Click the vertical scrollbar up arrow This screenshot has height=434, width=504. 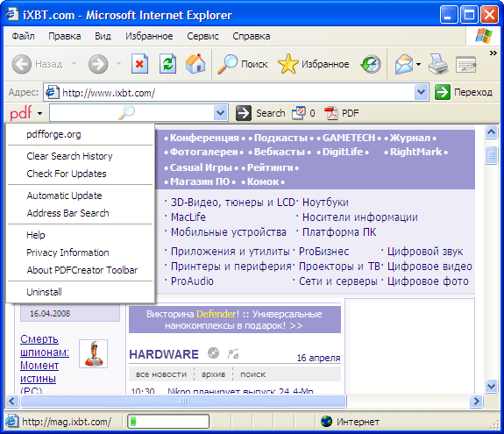pos(491,132)
